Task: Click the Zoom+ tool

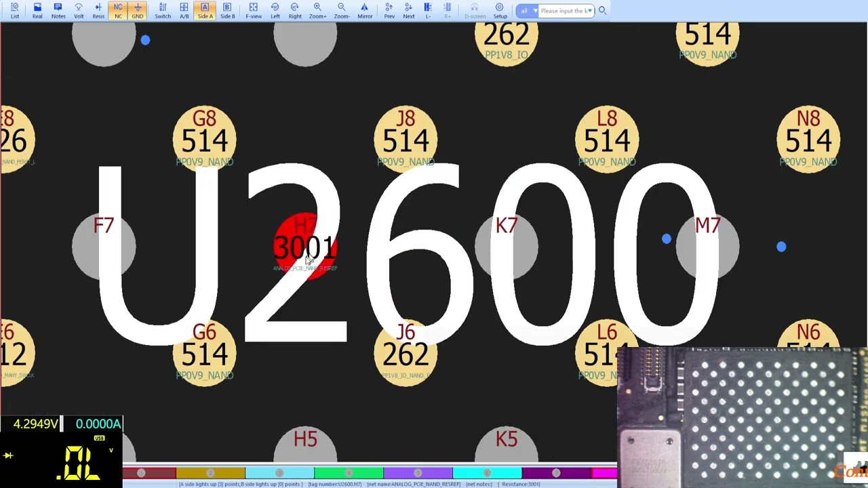Action: (x=317, y=10)
